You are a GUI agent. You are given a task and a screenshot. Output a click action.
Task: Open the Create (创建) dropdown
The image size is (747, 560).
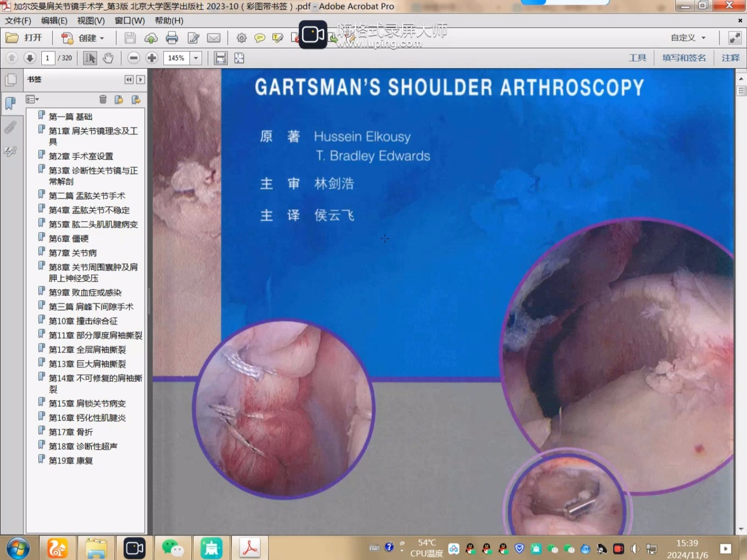coord(83,38)
